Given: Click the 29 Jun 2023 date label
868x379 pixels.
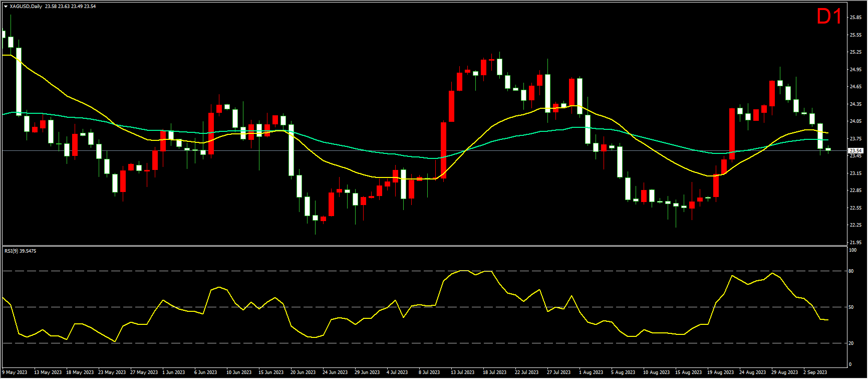Looking at the screenshot, I should pos(367,372).
